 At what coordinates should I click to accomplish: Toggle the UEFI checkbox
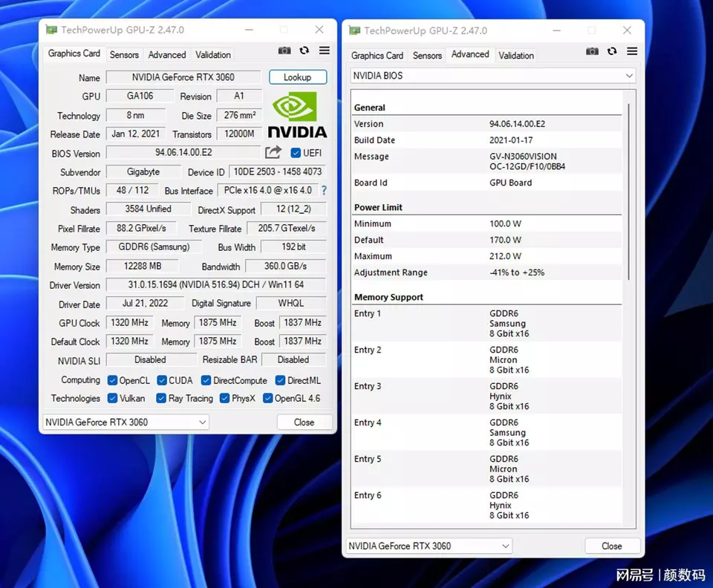[296, 153]
